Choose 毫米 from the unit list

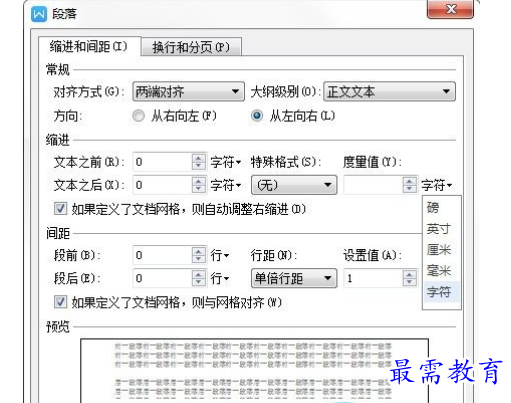(441, 271)
